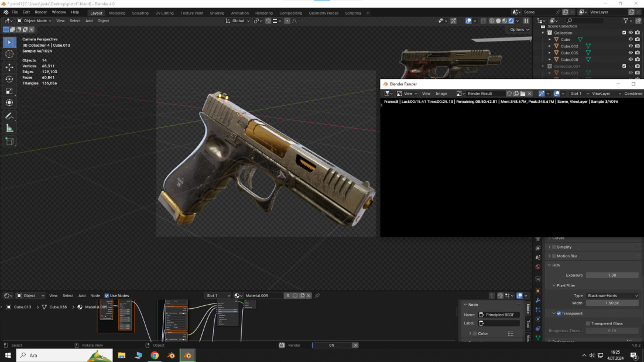
Task: Open the viewport Options dropdown
Action: 519,30
